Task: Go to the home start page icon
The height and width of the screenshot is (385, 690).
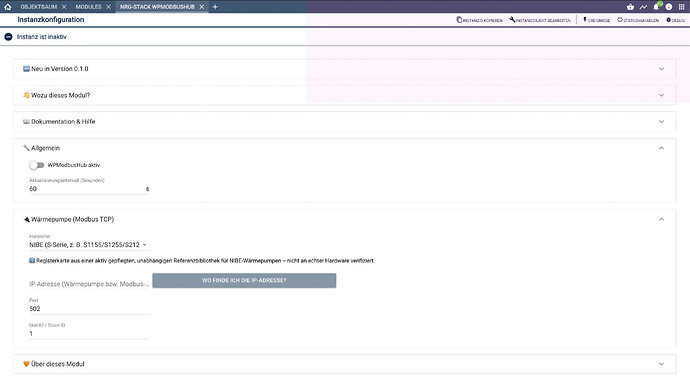Action: coord(7,7)
